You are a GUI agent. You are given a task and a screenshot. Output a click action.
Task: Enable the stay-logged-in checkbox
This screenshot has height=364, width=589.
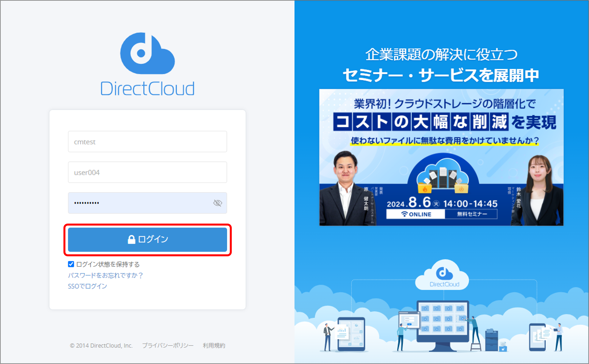[x=70, y=264]
